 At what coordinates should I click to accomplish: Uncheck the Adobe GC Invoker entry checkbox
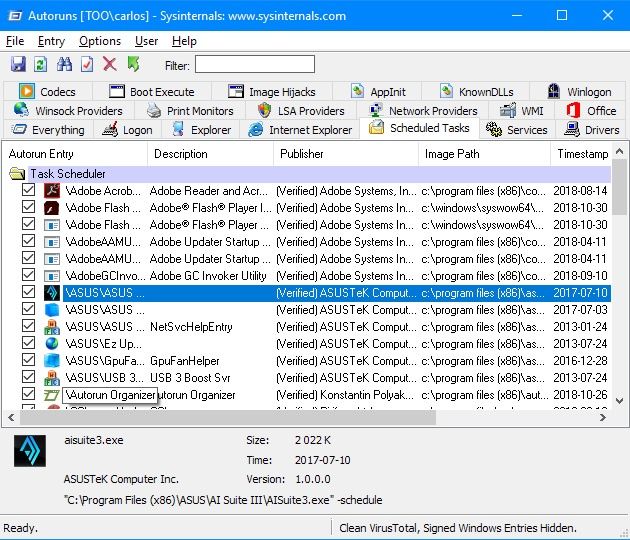[28, 275]
